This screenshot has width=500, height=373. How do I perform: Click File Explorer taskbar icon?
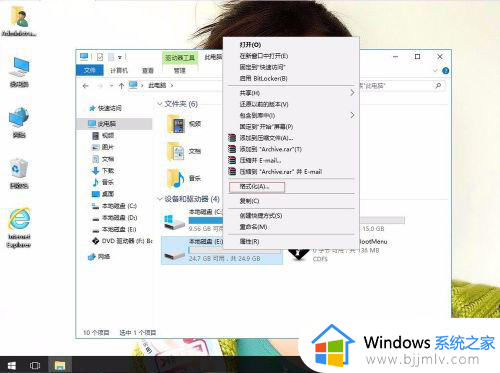coord(60,365)
